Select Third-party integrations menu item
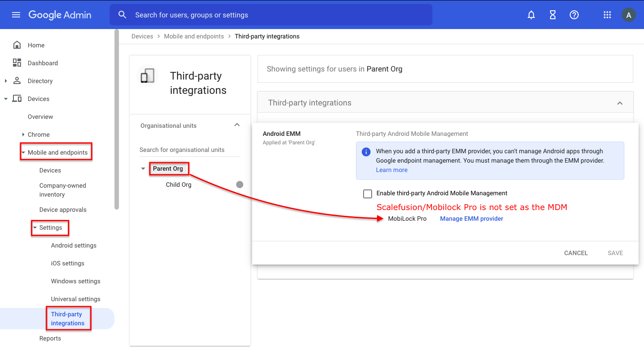644x353 pixels. coord(57,319)
